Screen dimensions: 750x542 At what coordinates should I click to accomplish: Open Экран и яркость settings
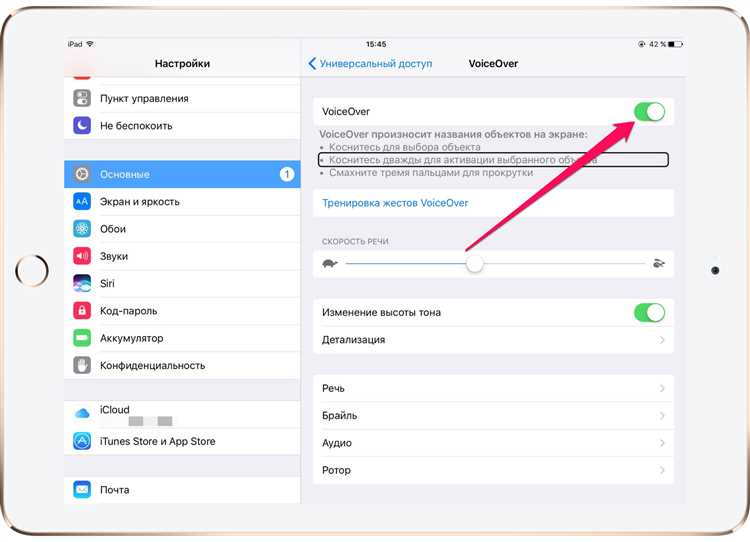[182, 201]
